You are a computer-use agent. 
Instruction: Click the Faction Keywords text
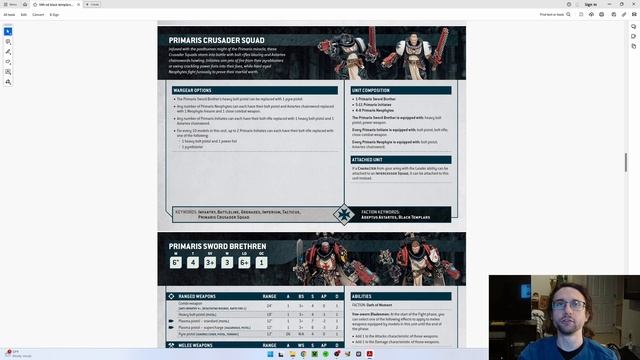(x=395, y=215)
